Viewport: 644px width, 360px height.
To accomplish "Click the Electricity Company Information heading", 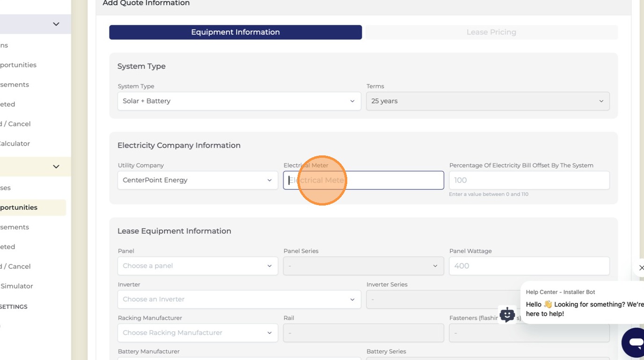I will pyautogui.click(x=179, y=146).
